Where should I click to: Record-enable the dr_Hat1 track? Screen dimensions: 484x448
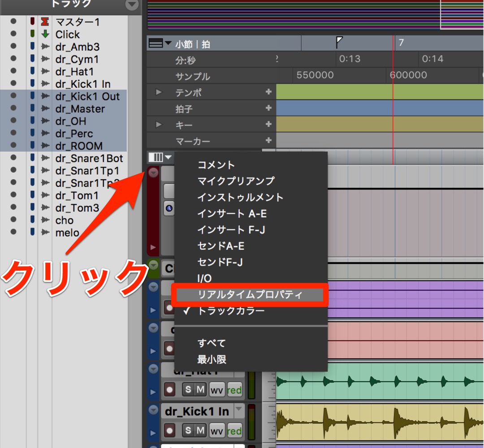[169, 390]
